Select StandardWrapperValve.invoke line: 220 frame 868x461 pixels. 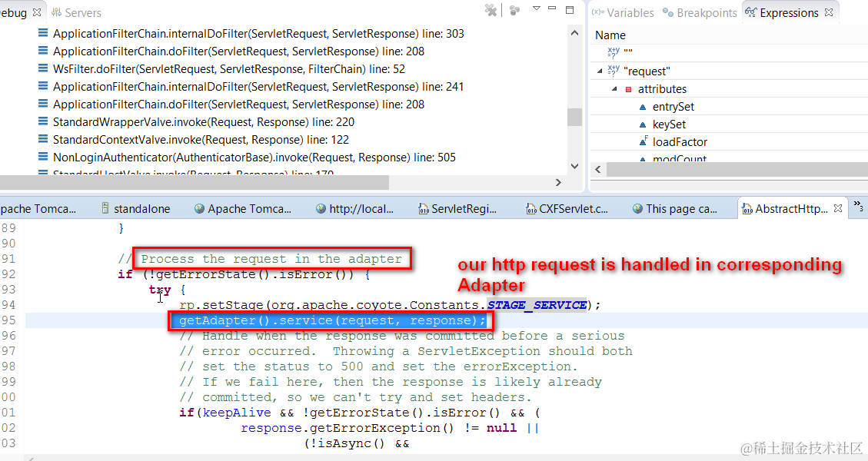click(x=204, y=121)
